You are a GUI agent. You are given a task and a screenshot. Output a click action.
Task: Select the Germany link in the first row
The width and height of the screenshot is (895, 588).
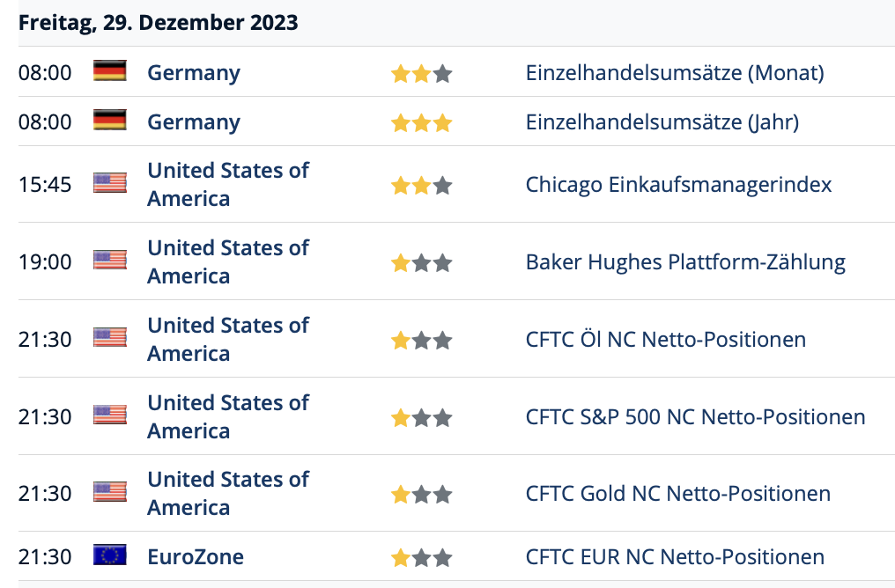click(x=194, y=74)
